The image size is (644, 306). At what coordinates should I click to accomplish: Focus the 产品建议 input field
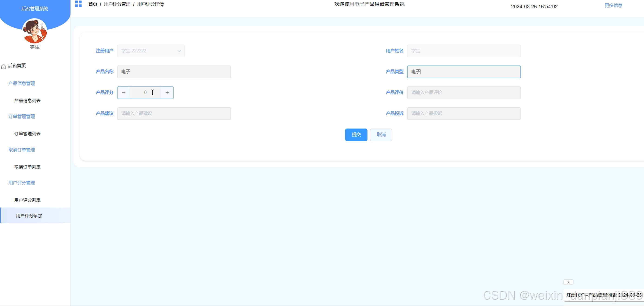pos(174,114)
